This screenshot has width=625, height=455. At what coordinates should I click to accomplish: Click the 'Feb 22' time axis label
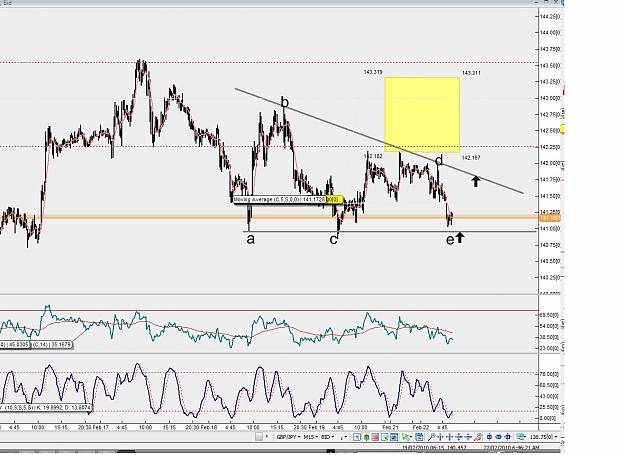point(419,427)
